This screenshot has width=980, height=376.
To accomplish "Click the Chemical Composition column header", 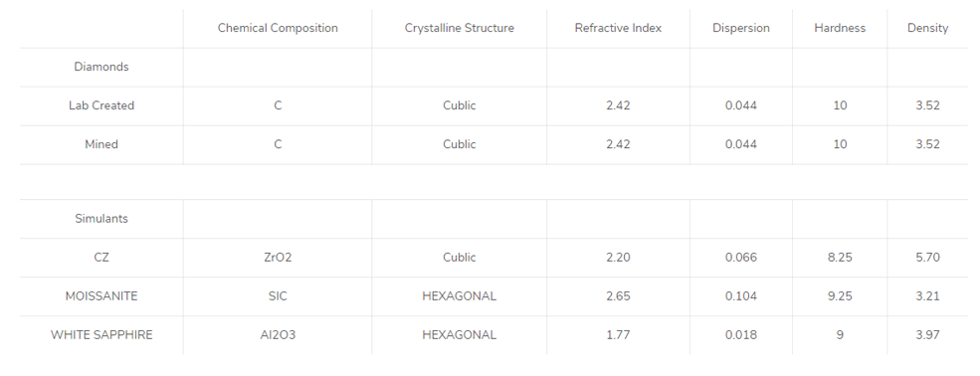I will [278, 28].
